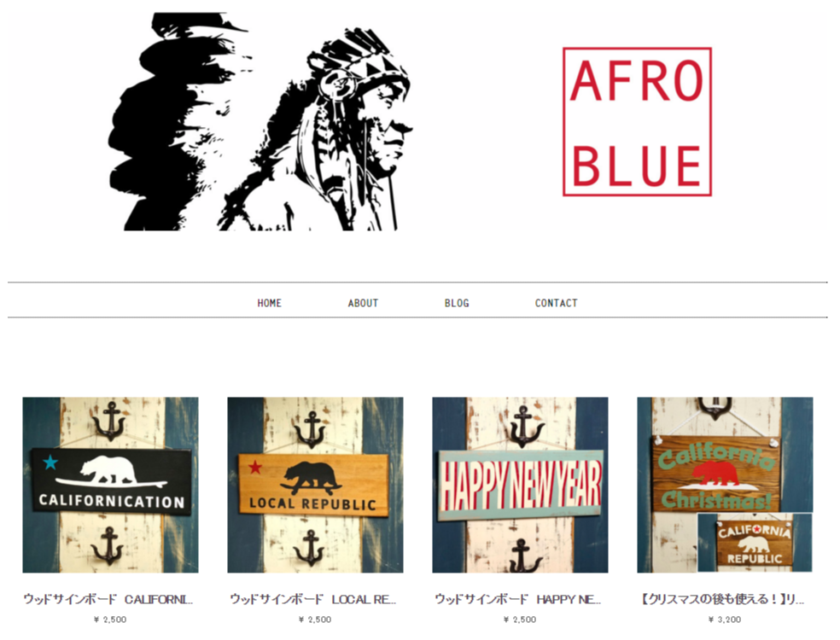The height and width of the screenshot is (640, 840).
Task: Open the CALIFORNICATION sign board thumbnail
Action: coord(110,485)
